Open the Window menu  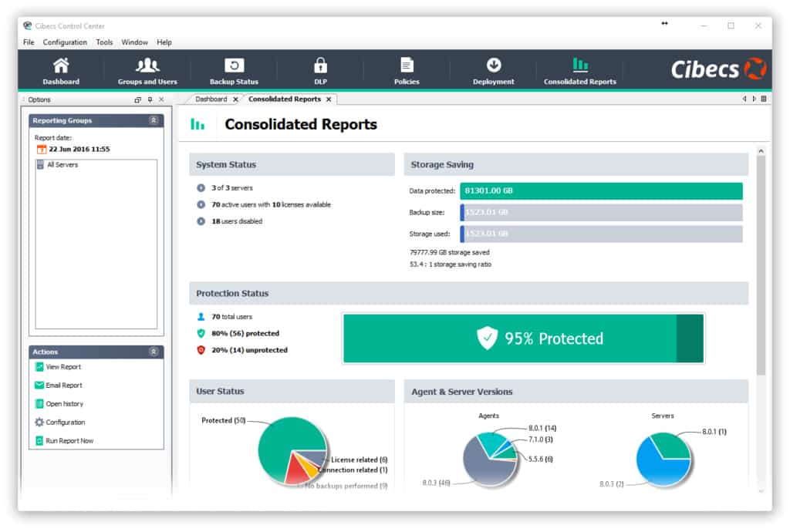coord(134,42)
